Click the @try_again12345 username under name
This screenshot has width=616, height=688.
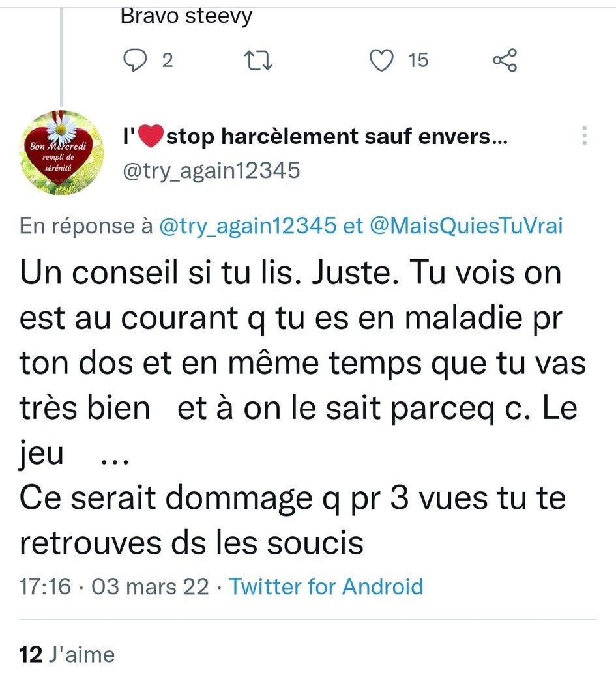[211, 170]
